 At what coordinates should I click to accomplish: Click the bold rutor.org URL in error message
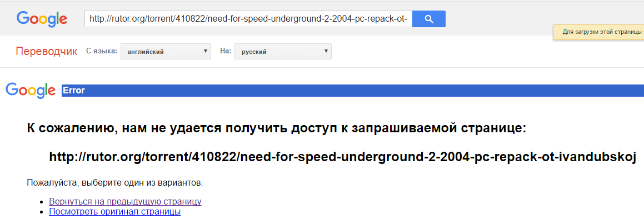(342, 157)
